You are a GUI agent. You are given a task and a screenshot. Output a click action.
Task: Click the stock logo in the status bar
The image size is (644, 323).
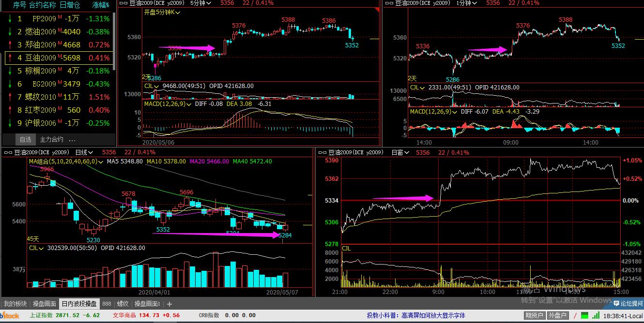(10, 316)
